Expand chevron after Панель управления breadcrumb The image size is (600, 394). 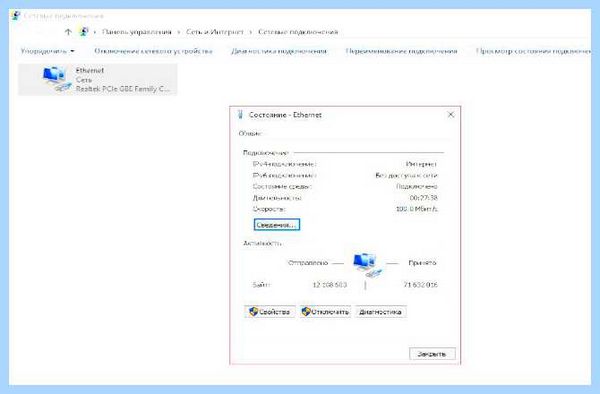pos(179,32)
